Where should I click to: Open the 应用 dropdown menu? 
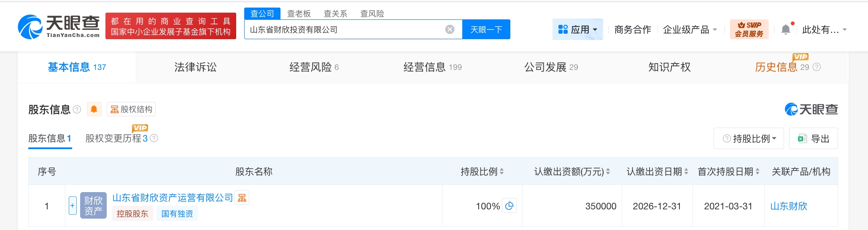tap(577, 29)
